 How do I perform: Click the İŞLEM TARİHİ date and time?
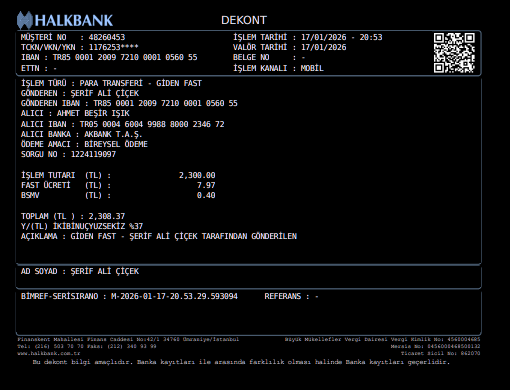tap(342, 37)
